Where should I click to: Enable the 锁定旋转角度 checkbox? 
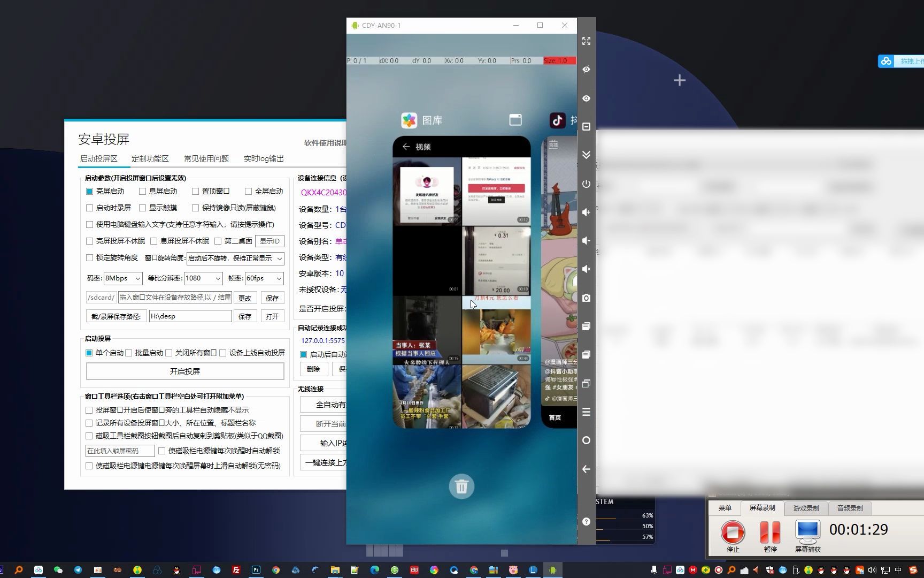click(x=89, y=257)
